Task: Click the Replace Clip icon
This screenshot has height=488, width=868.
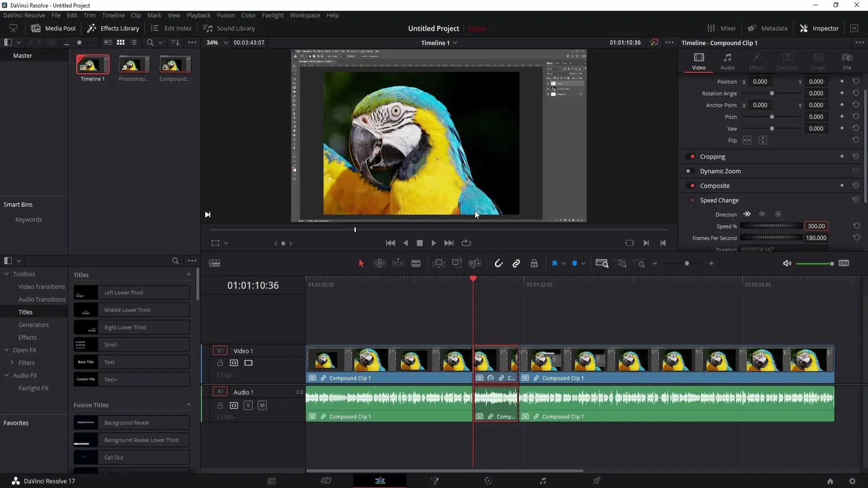Action: point(475,263)
